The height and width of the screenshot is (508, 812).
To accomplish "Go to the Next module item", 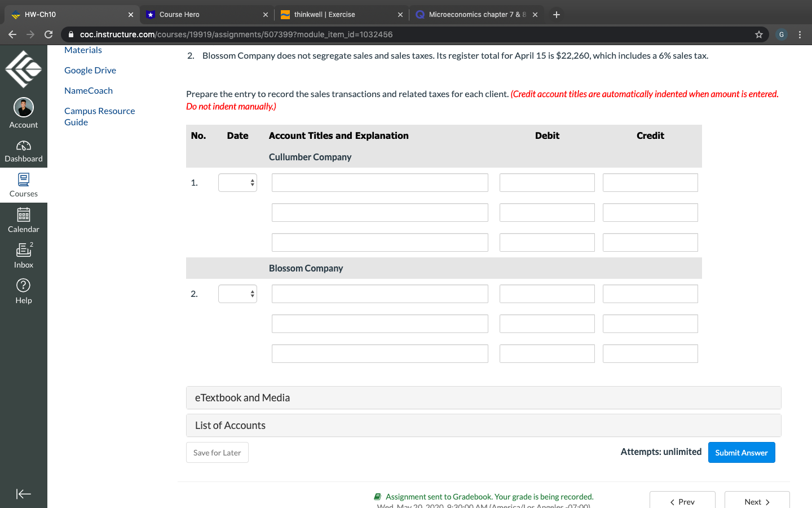I will (x=757, y=501).
